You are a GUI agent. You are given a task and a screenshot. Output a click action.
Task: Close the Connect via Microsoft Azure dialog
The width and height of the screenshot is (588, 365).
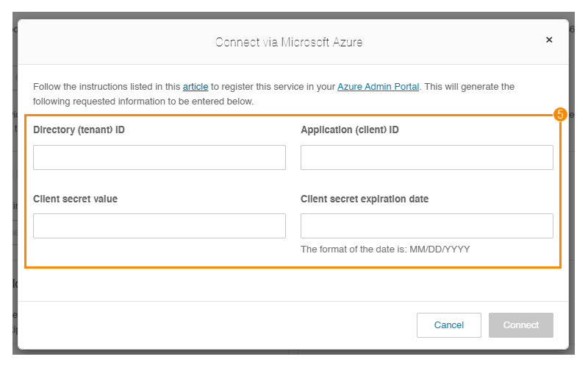(549, 40)
